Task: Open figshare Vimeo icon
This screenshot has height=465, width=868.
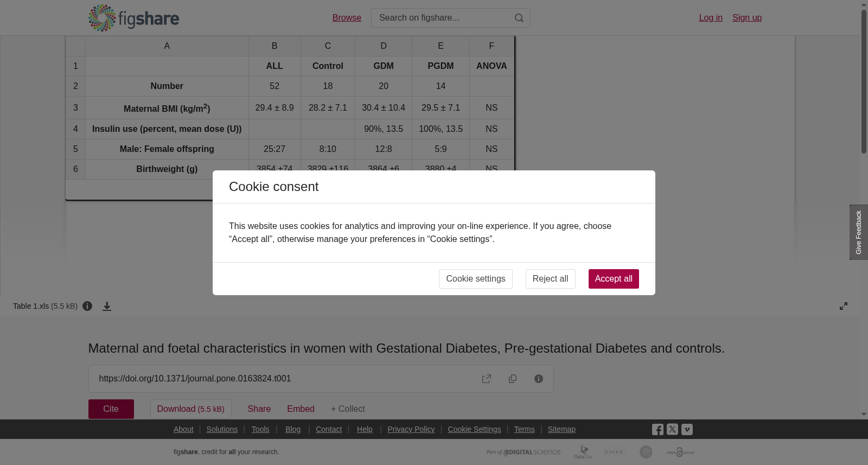Action: 687,429
